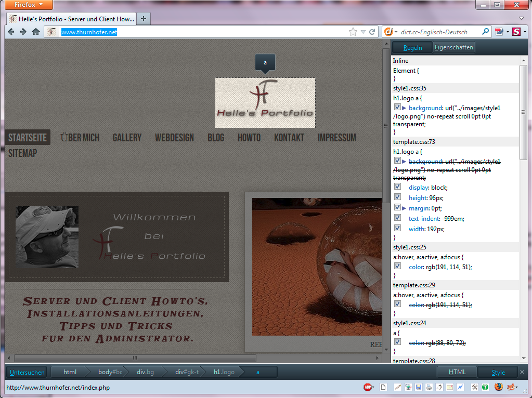Open a new tab with plus button
532x398 pixels.
click(144, 19)
